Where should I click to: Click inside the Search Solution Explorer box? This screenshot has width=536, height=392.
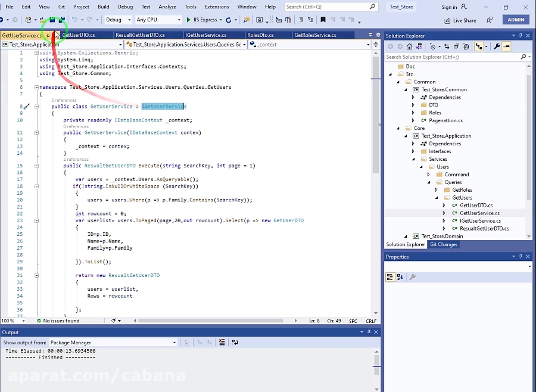pos(447,57)
